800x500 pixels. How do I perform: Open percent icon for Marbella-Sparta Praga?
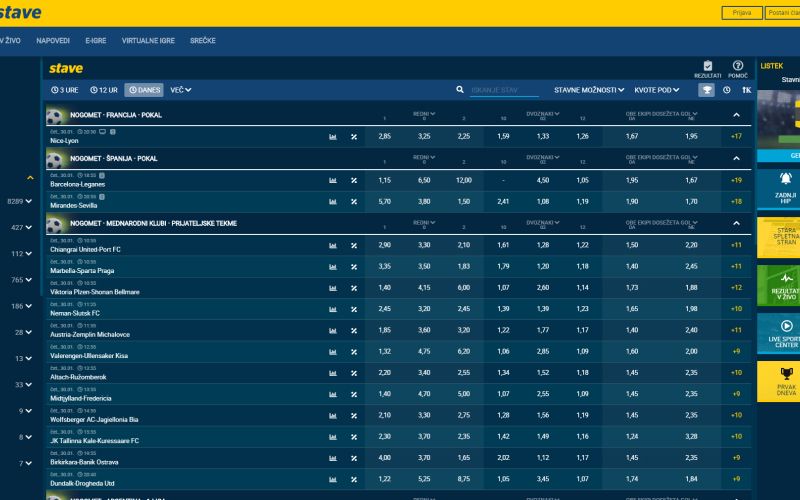point(354,267)
